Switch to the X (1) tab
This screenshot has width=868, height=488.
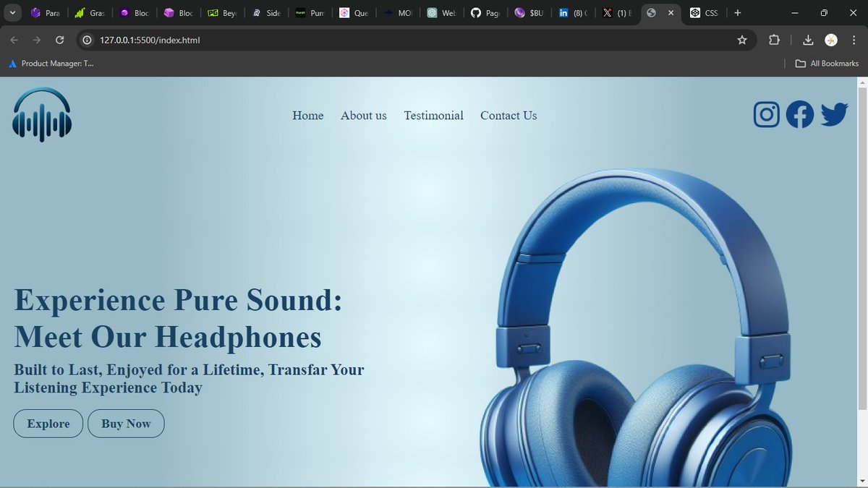point(618,13)
